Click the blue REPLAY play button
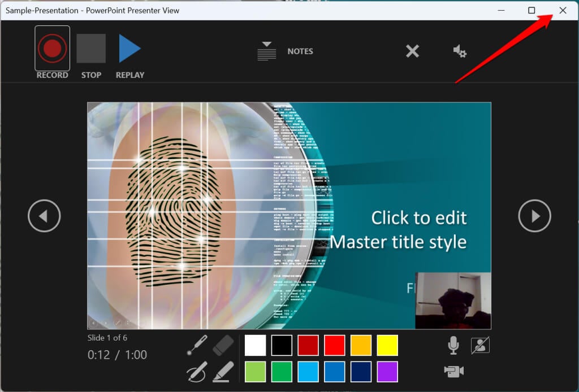This screenshot has width=579, height=392. [x=129, y=49]
